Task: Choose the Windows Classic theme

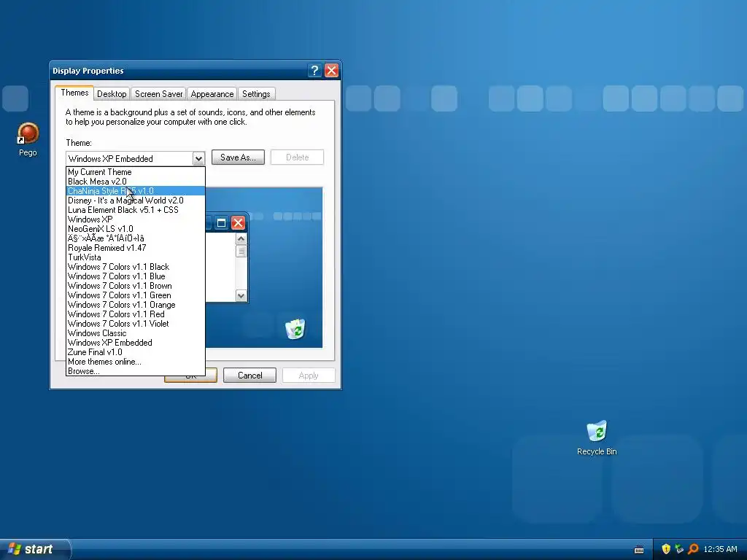Action: [x=135, y=333]
